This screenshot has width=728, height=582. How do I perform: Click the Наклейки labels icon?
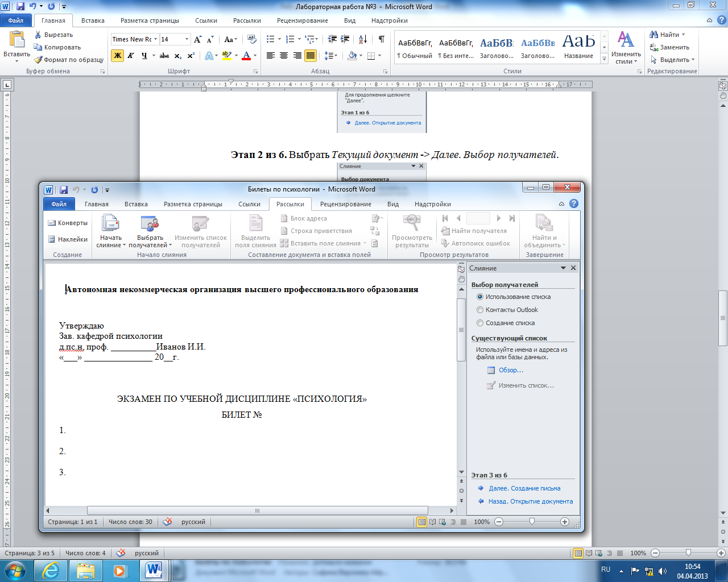52,239
